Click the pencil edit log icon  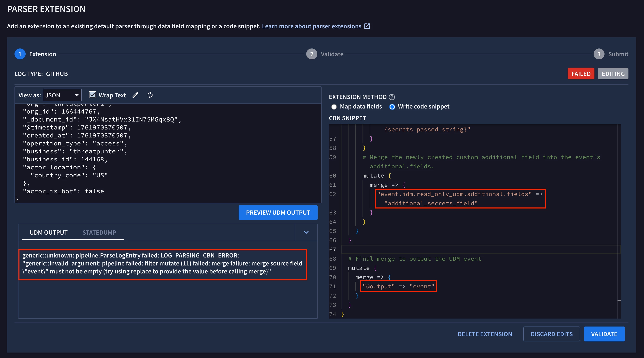[135, 95]
